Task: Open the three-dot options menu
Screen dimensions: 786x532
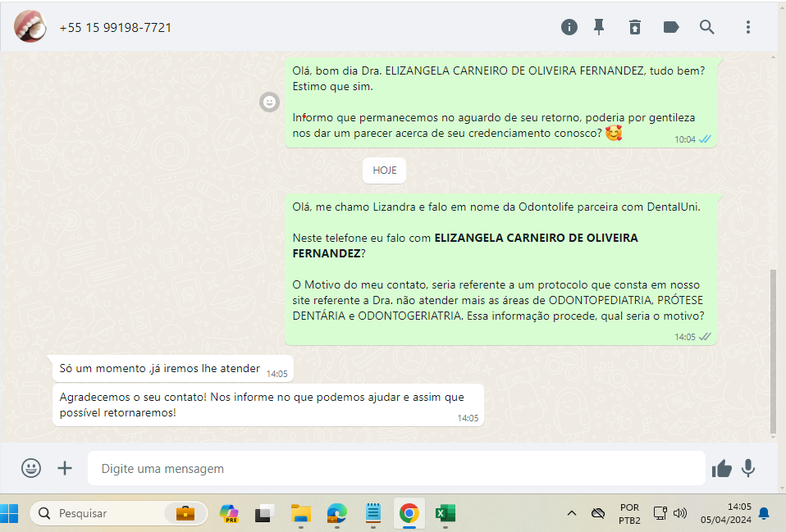Action: coord(748,27)
